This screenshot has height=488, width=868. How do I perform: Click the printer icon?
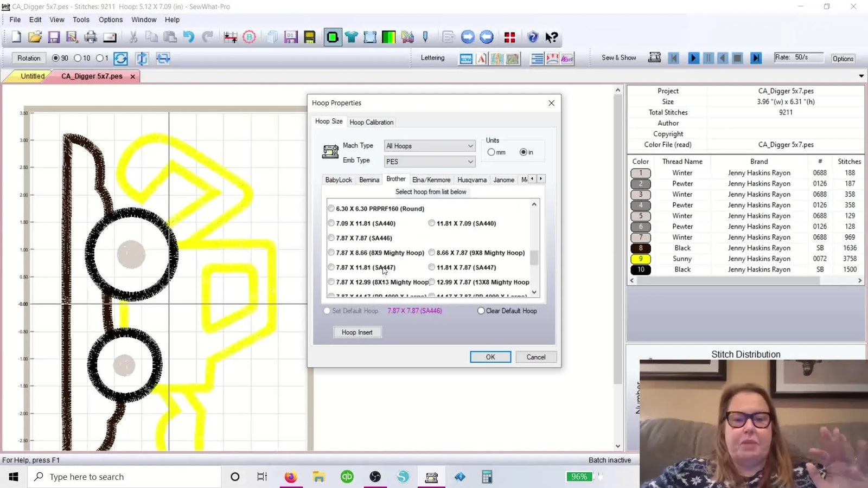[x=91, y=37]
